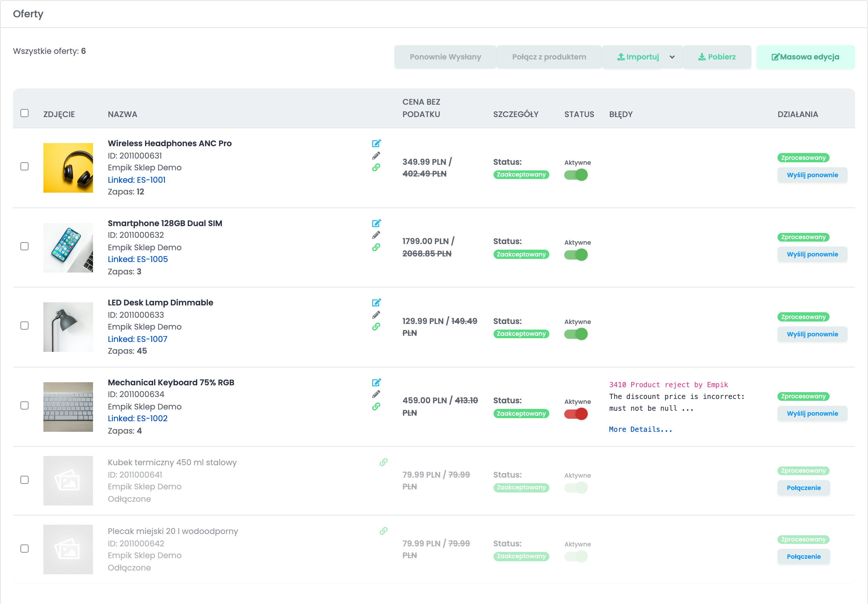Click Połączenie button for Plecak miejski row

(803, 556)
